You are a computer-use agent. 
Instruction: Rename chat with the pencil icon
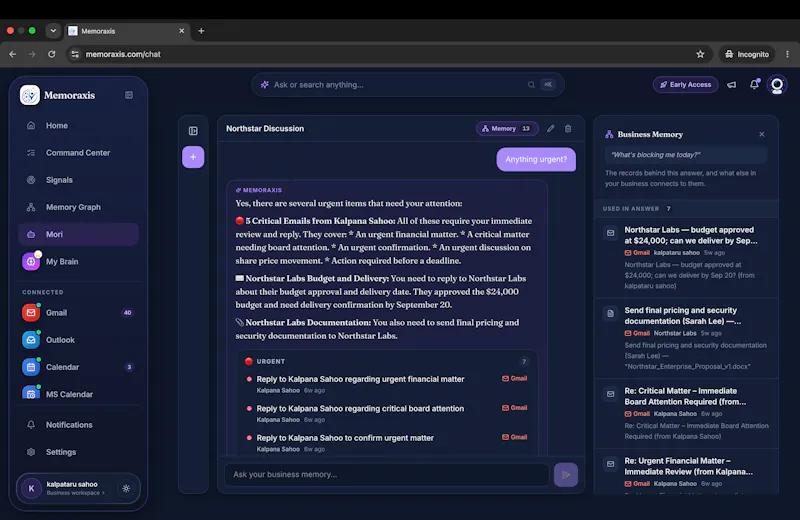pos(551,129)
